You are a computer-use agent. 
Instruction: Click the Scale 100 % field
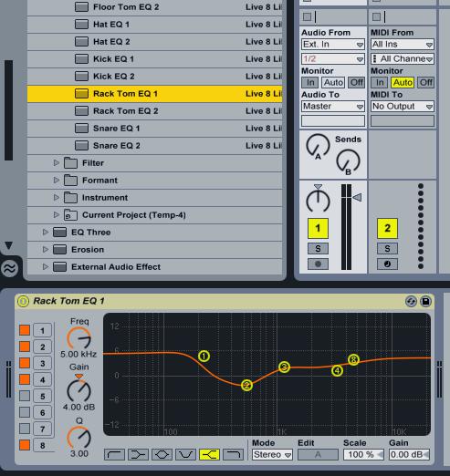coord(363,455)
